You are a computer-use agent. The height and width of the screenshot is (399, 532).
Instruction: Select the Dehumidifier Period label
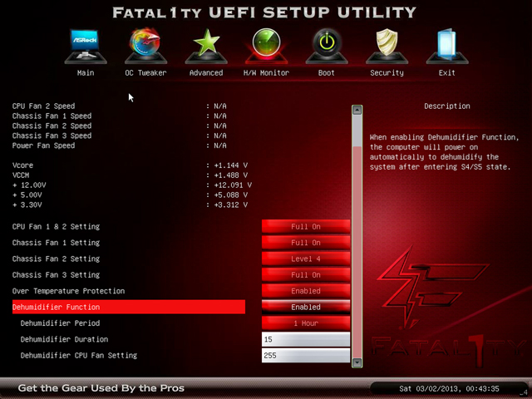[x=60, y=323]
